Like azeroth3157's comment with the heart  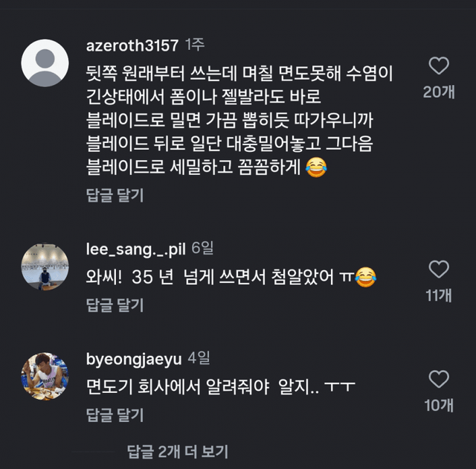point(440,66)
